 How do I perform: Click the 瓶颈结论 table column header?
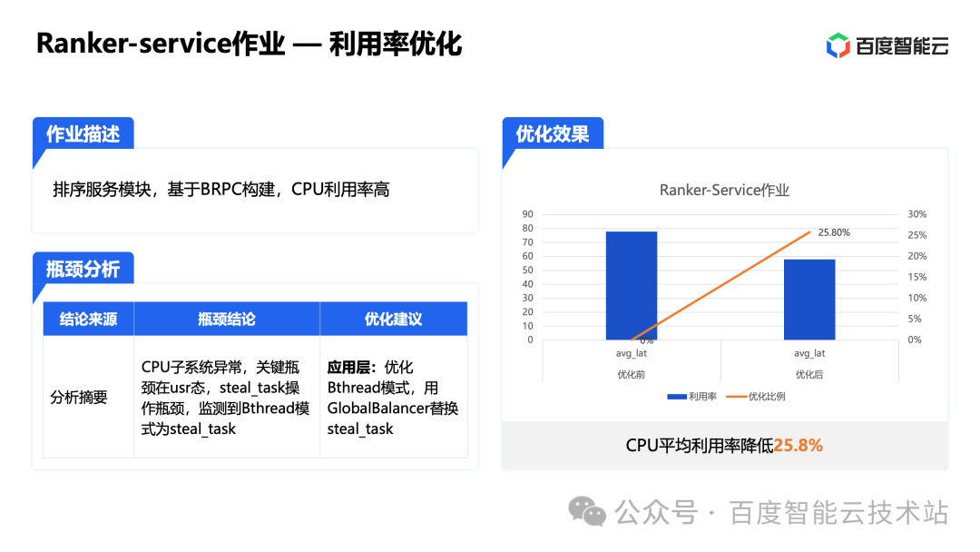227,319
